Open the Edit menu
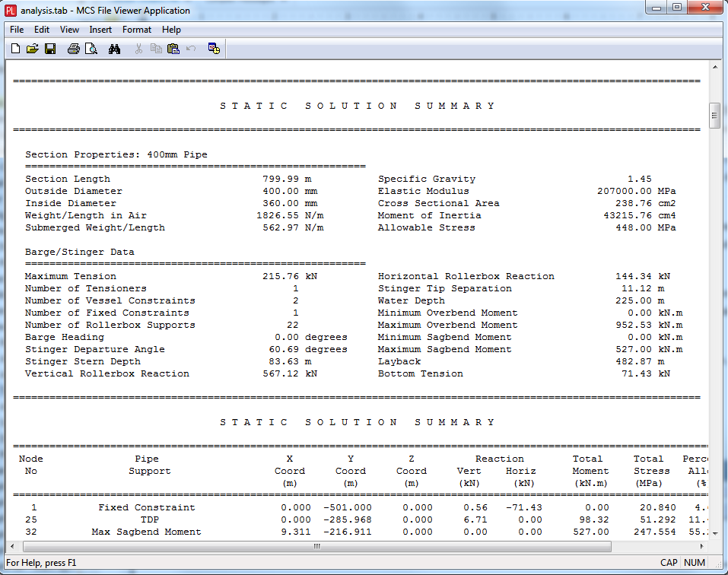728x575 pixels. pyautogui.click(x=41, y=30)
